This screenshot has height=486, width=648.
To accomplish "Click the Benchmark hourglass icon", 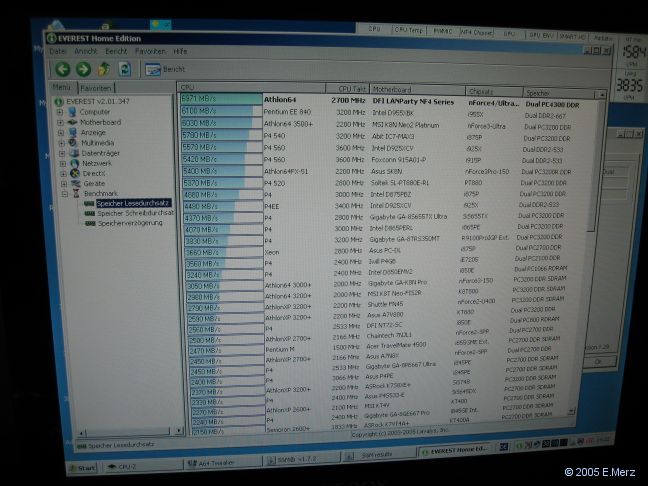I will 76,193.
